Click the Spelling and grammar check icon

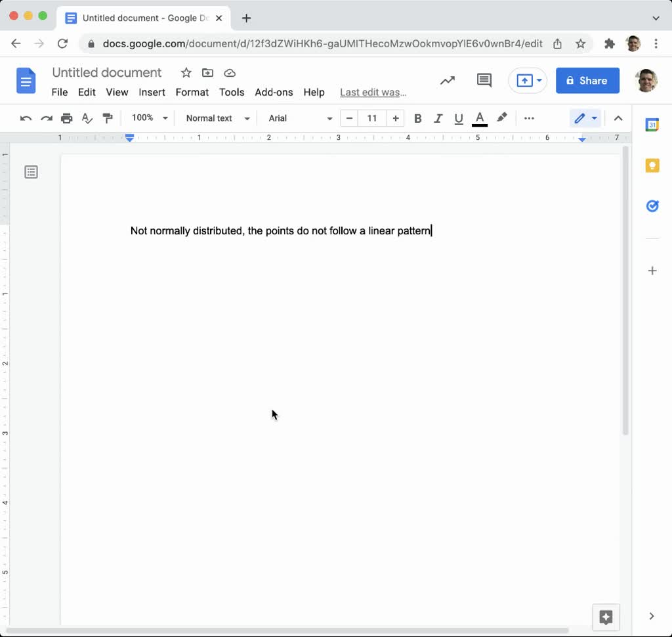pyautogui.click(x=87, y=118)
